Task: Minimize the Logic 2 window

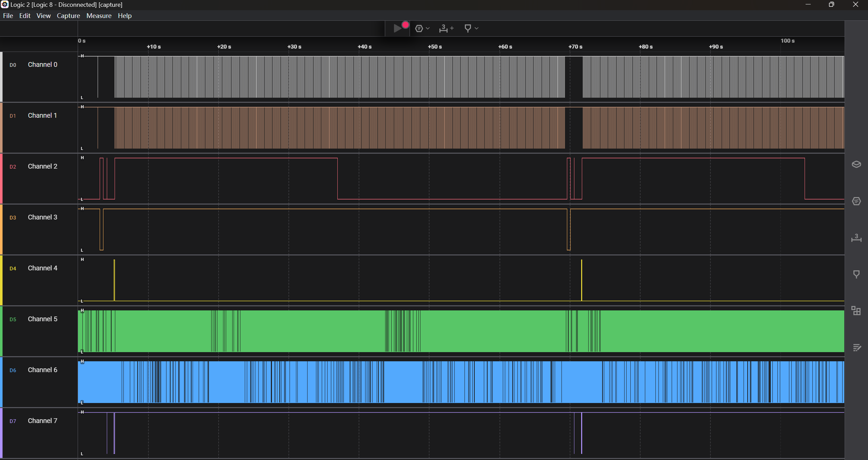Action: point(808,4)
